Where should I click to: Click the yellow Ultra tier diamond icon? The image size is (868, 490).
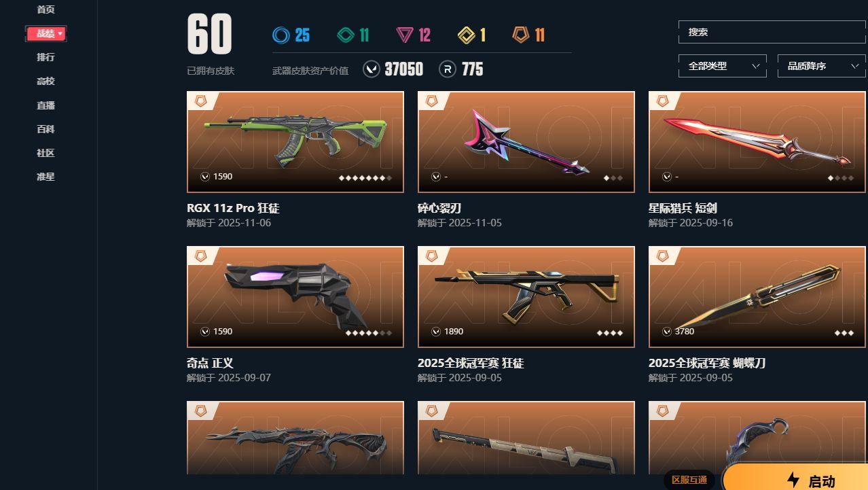click(x=467, y=35)
